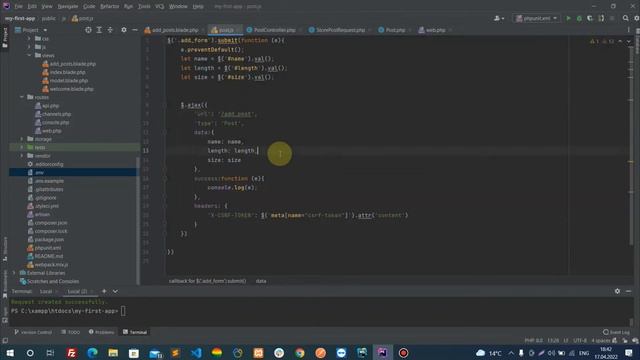This screenshot has height=360, width=640.
Task: Add a new terminal session with plus icon
Action: [104, 291]
